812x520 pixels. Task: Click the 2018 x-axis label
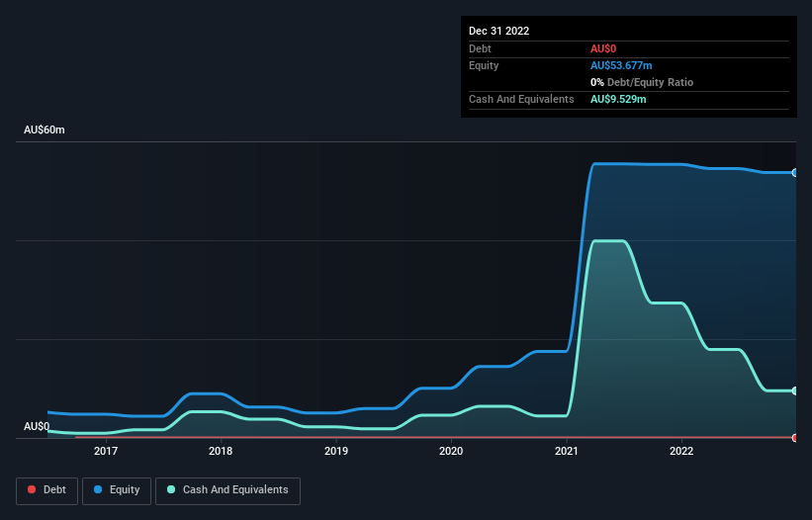click(x=221, y=451)
